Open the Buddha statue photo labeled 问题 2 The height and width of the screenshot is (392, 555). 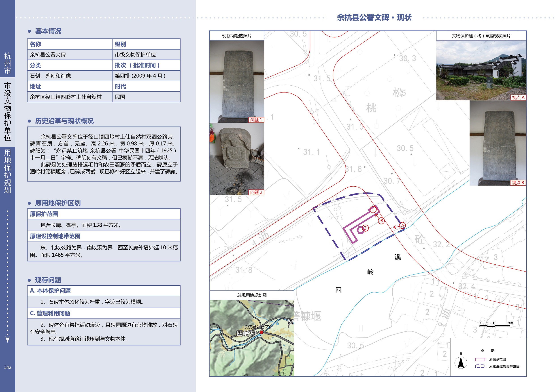pyautogui.click(x=237, y=159)
